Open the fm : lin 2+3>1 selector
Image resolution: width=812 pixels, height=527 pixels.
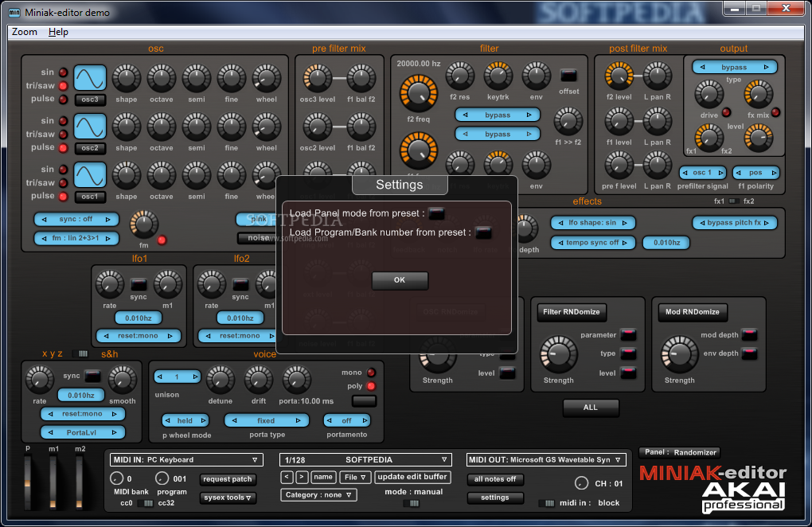pos(76,238)
